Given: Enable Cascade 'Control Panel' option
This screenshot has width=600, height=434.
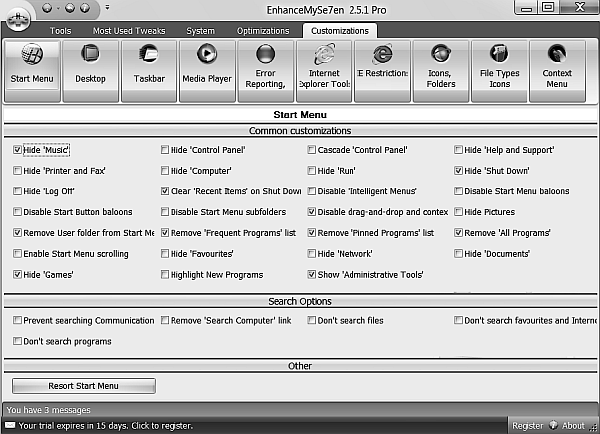Looking at the screenshot, I should pos(311,150).
